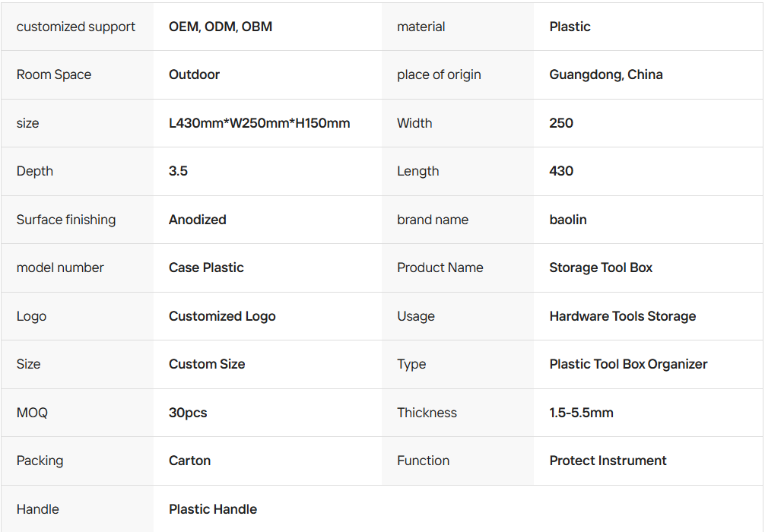765x532 pixels.
Task: Click brand name value 'baolin'
Action: (568, 220)
